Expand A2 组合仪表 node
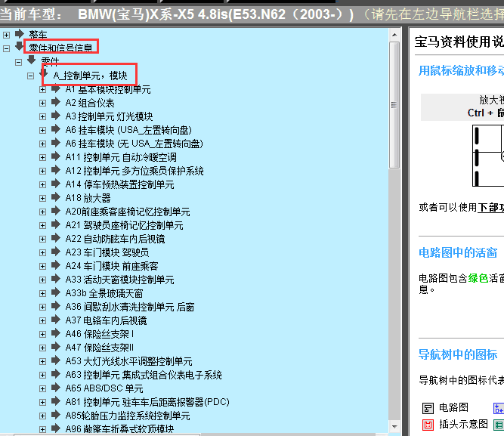The height and width of the screenshot is (436, 504). click(43, 103)
